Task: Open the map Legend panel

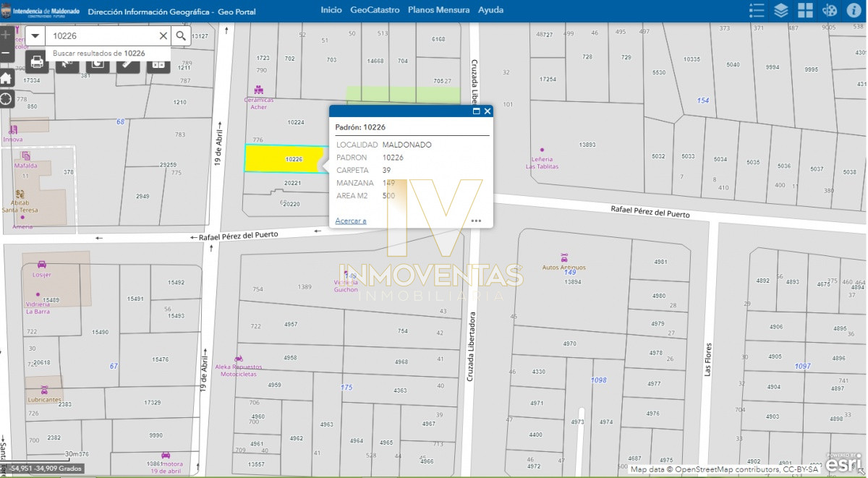Action: tap(756, 9)
